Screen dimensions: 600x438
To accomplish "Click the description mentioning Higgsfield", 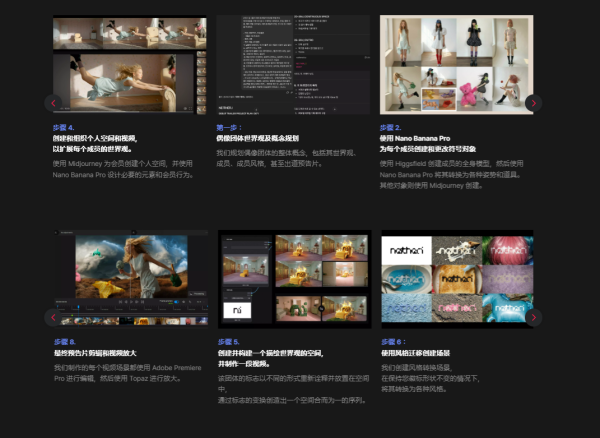I will click(452, 174).
